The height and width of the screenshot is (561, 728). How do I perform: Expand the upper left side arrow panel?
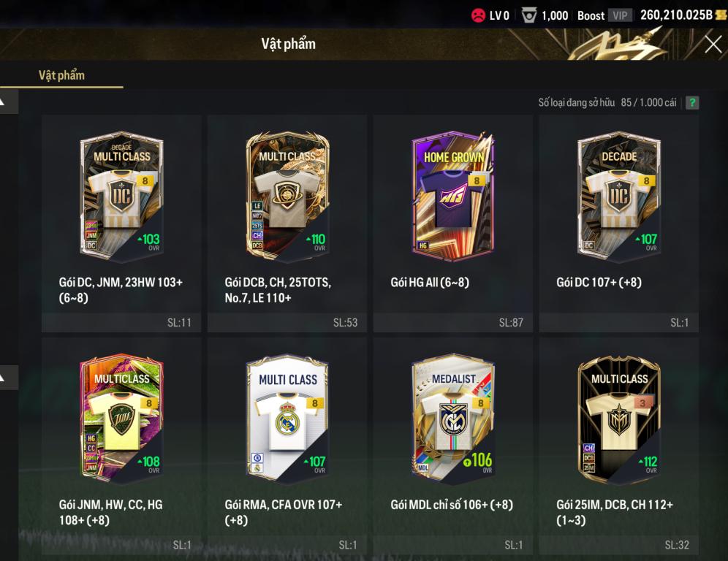[8, 102]
